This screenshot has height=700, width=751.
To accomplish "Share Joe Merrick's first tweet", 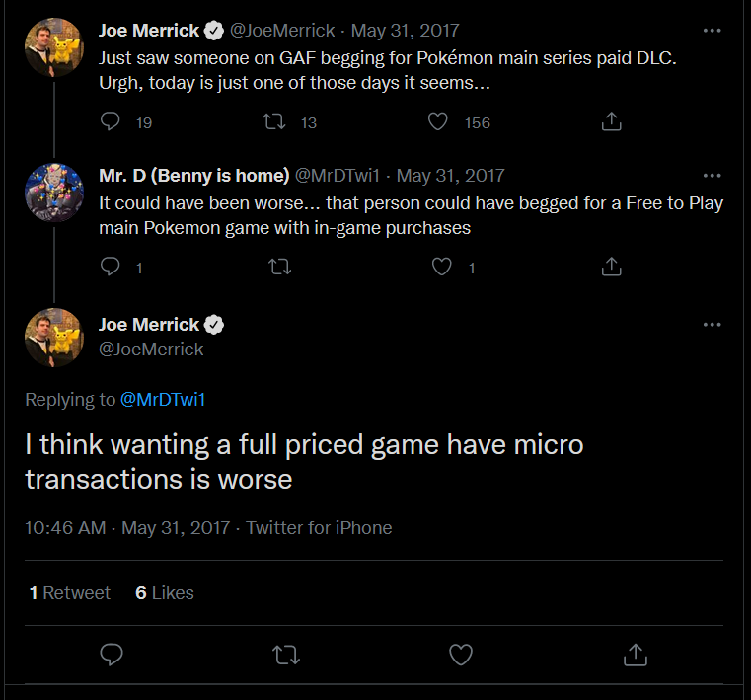I will click(x=611, y=121).
